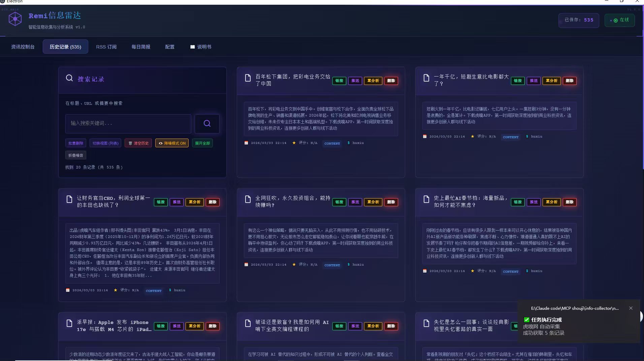Click the star rating icon on the 丰田 card
The width and height of the screenshot is (644, 361).
[x=116, y=290]
